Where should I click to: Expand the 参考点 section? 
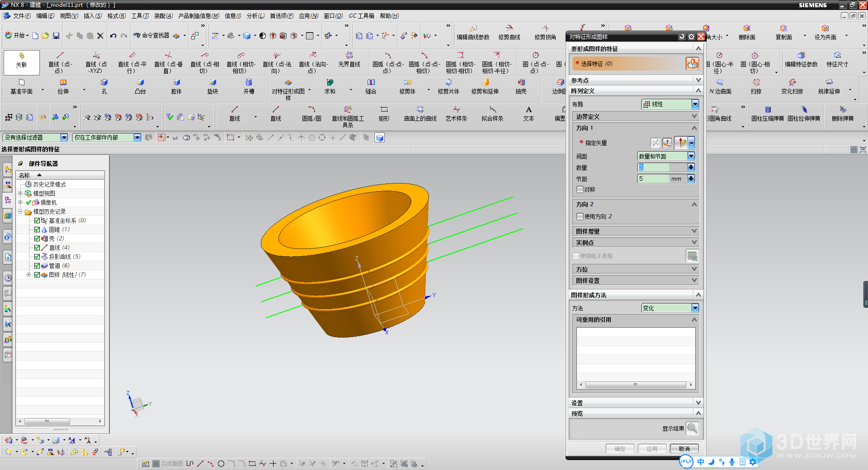tap(635, 80)
